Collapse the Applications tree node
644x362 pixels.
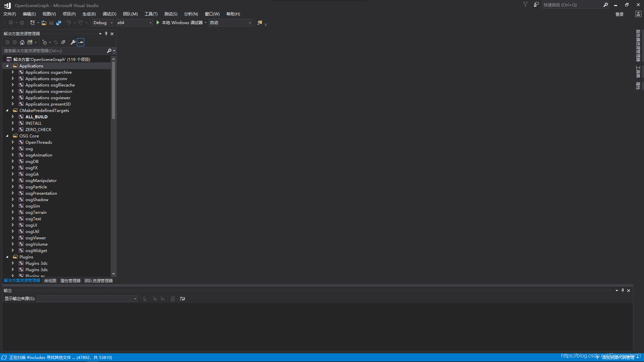pyautogui.click(x=7, y=65)
